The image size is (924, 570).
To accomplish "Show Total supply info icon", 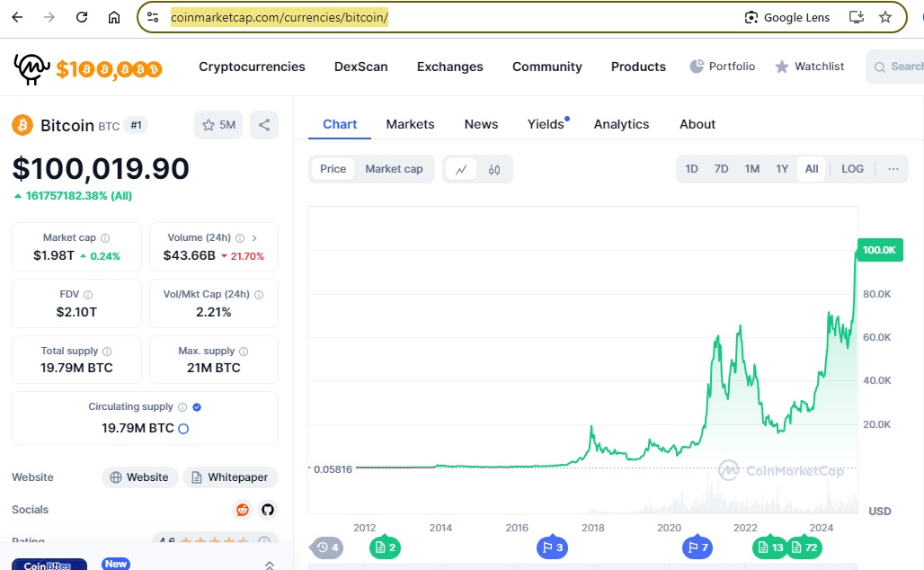I will (x=107, y=352).
